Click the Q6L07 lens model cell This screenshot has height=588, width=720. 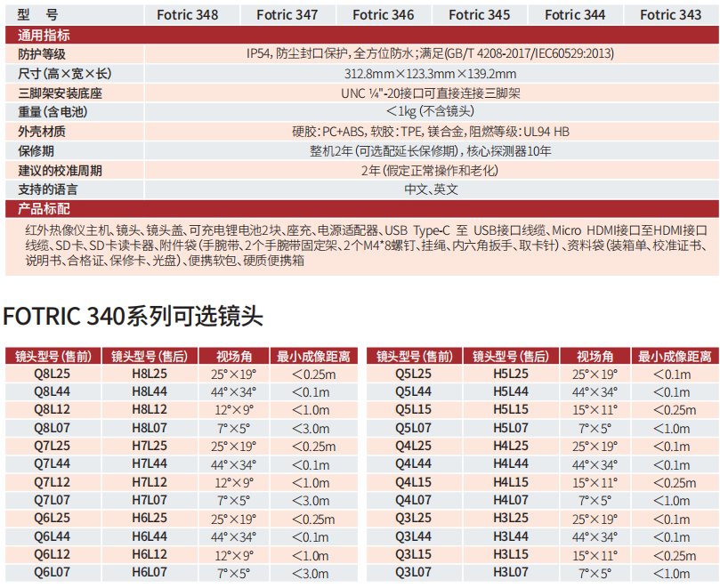point(53,573)
